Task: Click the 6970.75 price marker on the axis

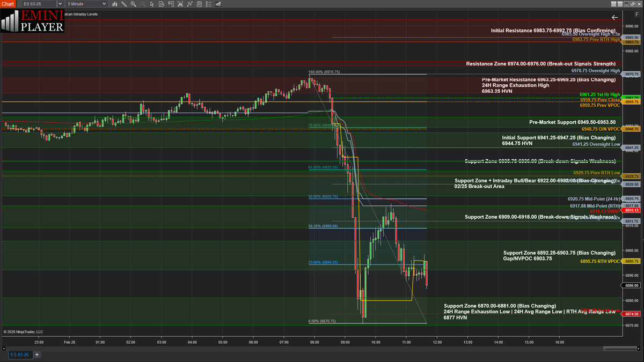Action: (x=631, y=74)
